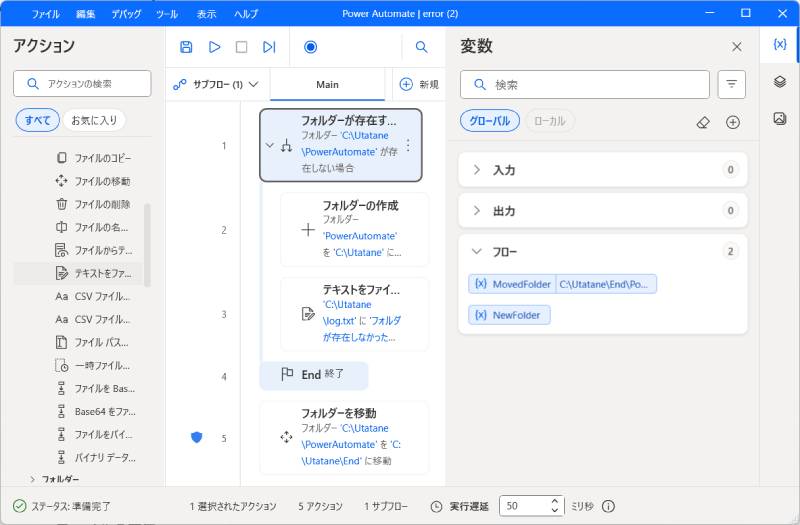Select the フォルダーの作成 action step
This screenshot has height=525, width=800.
(x=355, y=229)
